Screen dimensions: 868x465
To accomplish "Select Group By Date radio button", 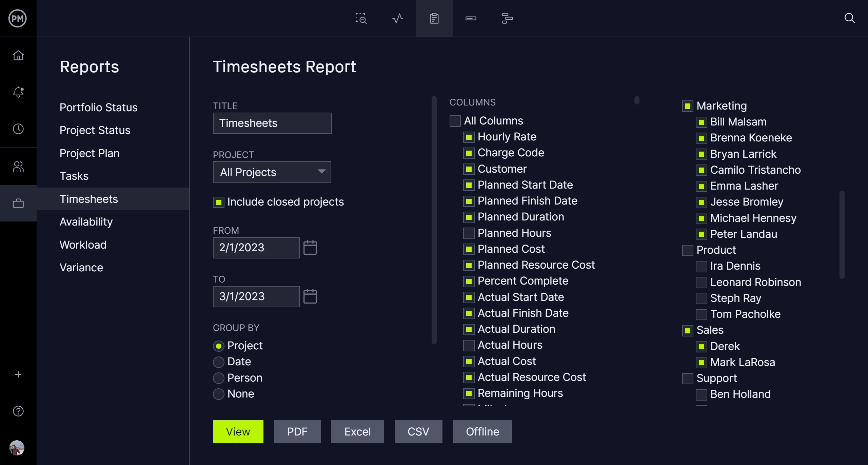I will pyautogui.click(x=219, y=361).
